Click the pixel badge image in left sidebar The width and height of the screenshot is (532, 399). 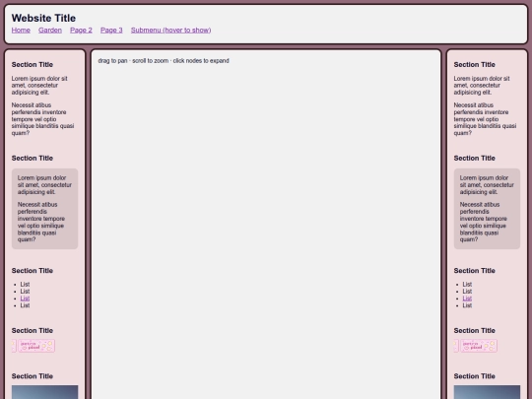click(x=36, y=346)
